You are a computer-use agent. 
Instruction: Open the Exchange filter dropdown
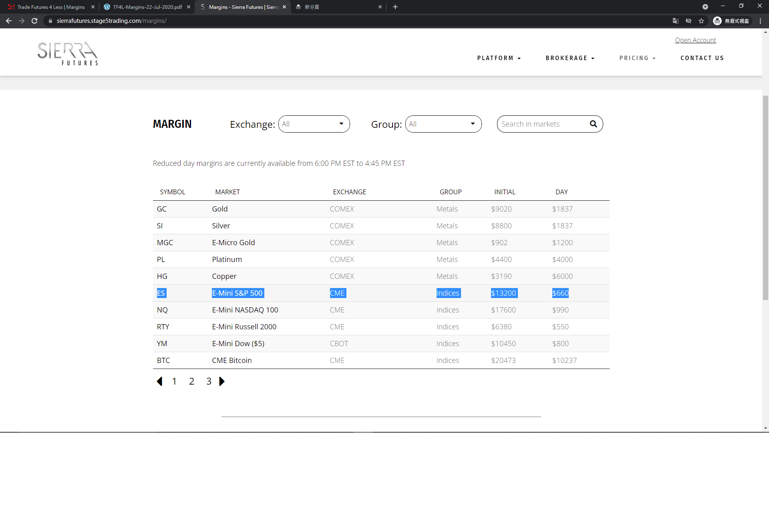click(x=314, y=124)
